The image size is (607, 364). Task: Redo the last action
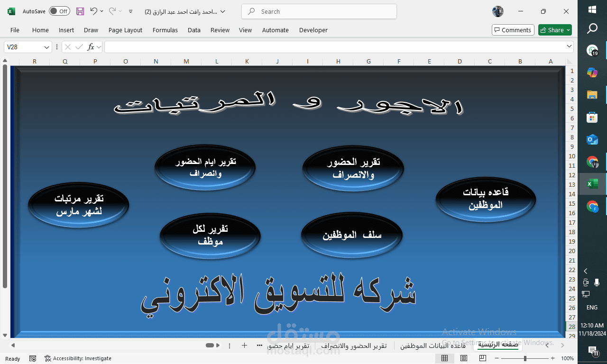[112, 11]
